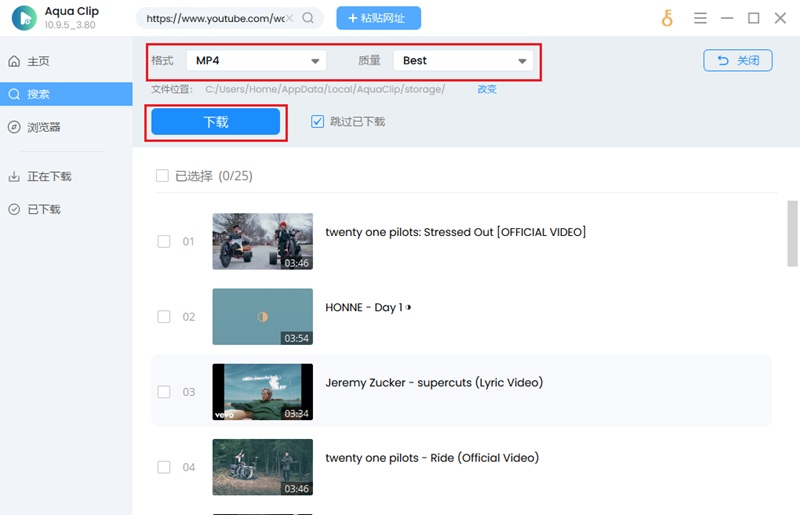The image size is (800, 515).
Task: Toggle 跳过已下载 skip downloaded checkbox
Action: [317, 121]
